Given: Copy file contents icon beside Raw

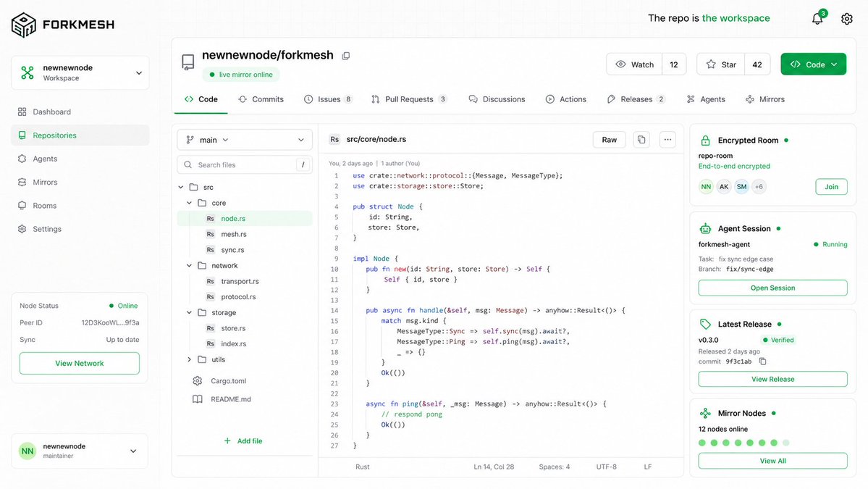Looking at the screenshot, I should [x=641, y=140].
